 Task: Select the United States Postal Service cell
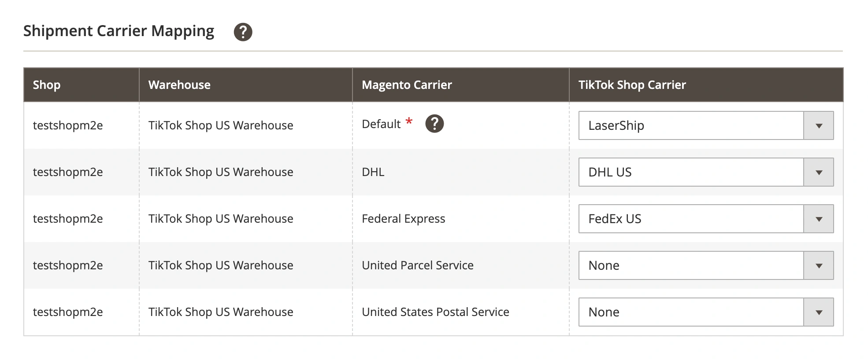435,312
